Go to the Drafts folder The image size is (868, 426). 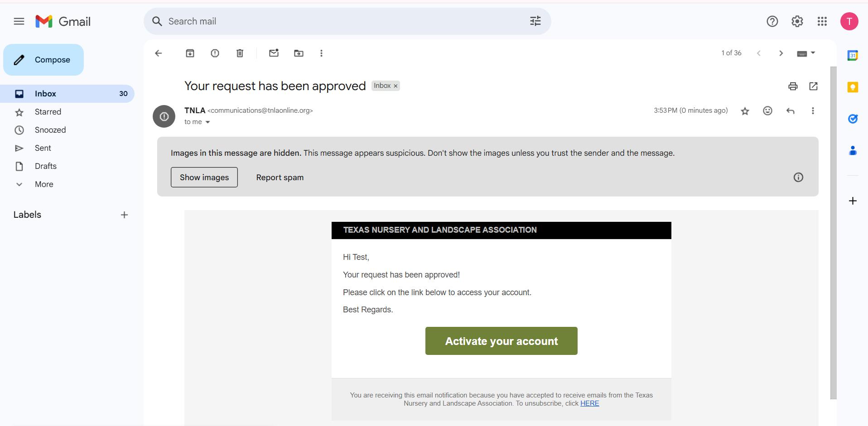pos(46,166)
